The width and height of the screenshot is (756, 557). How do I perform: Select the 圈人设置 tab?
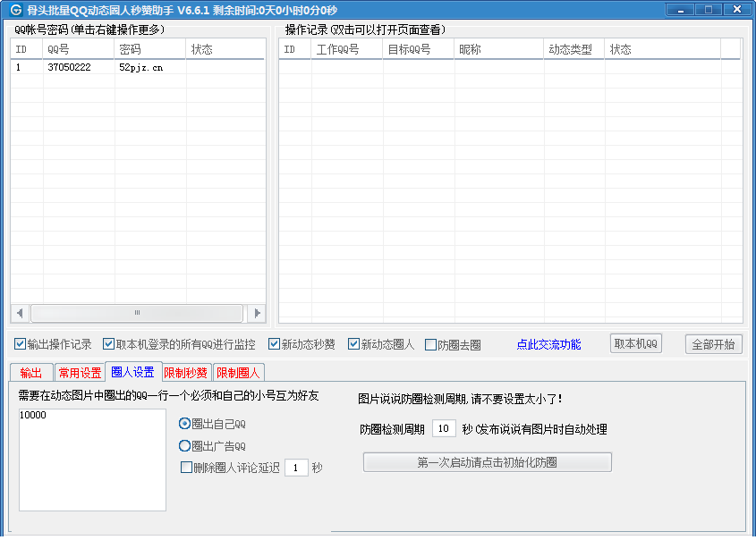click(133, 372)
